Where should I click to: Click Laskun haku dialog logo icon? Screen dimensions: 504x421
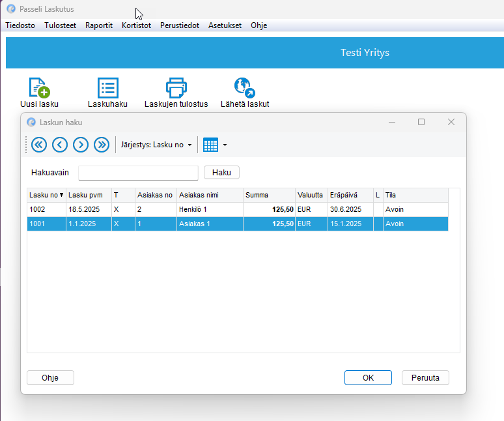tap(31, 123)
